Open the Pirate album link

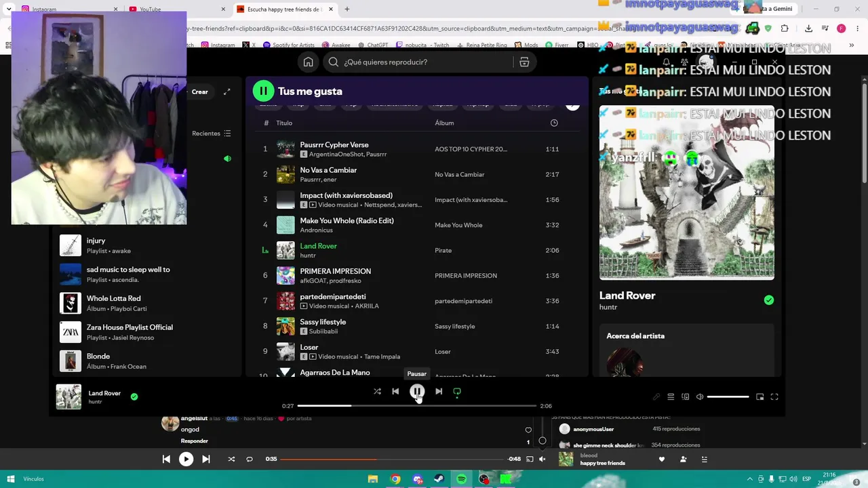click(443, 250)
